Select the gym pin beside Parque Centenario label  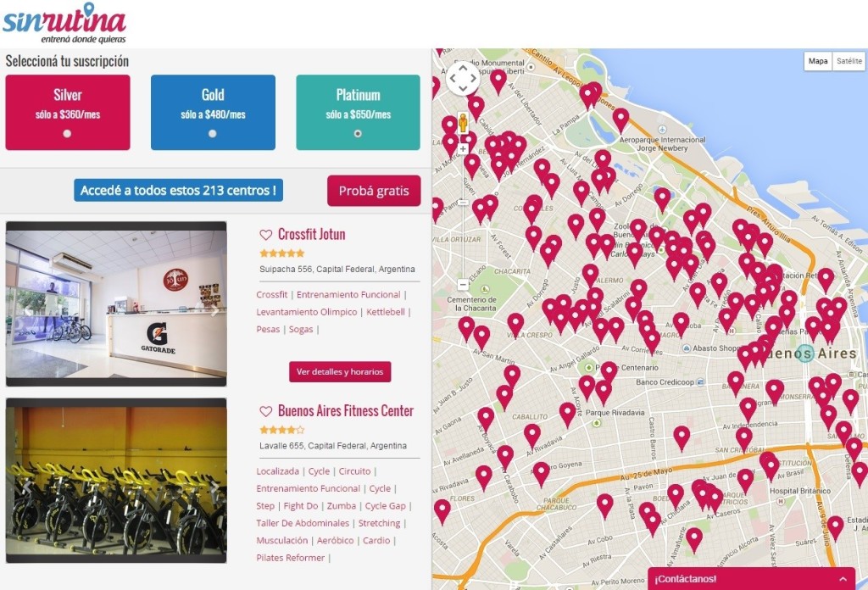(x=609, y=372)
